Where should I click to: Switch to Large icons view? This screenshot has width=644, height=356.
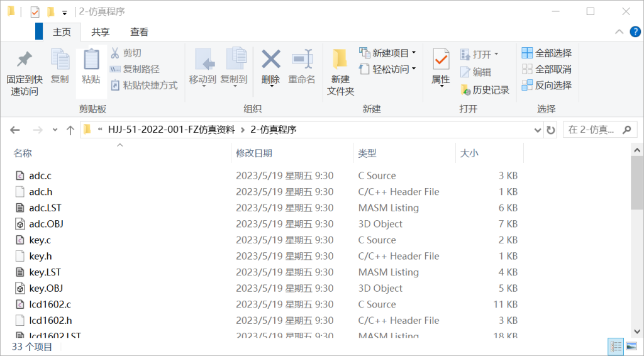tap(631, 347)
